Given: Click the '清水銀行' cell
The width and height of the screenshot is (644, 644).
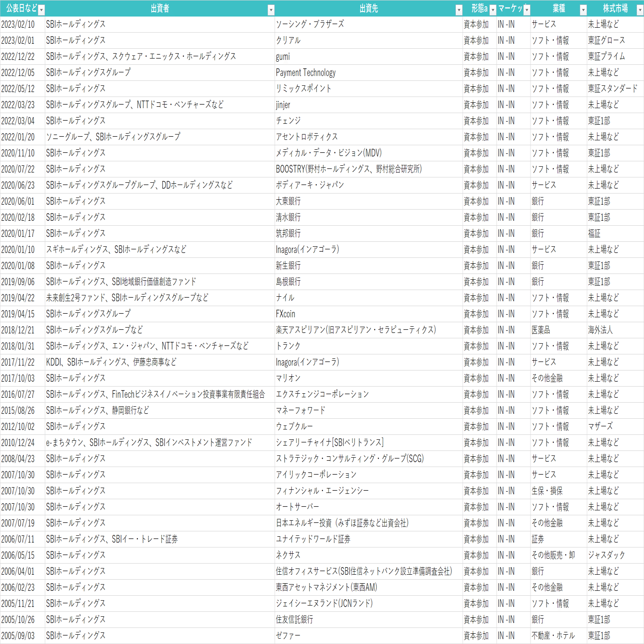Looking at the screenshot, I should point(369,218).
